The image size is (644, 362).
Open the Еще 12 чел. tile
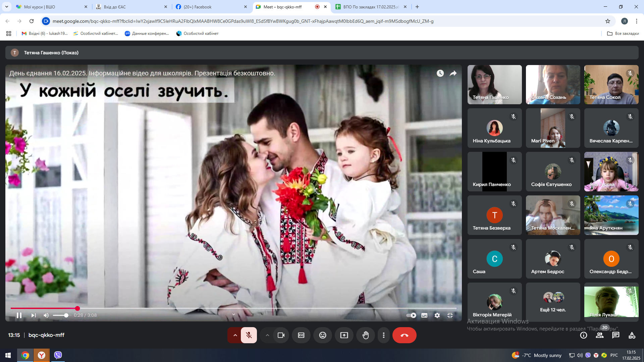(553, 302)
